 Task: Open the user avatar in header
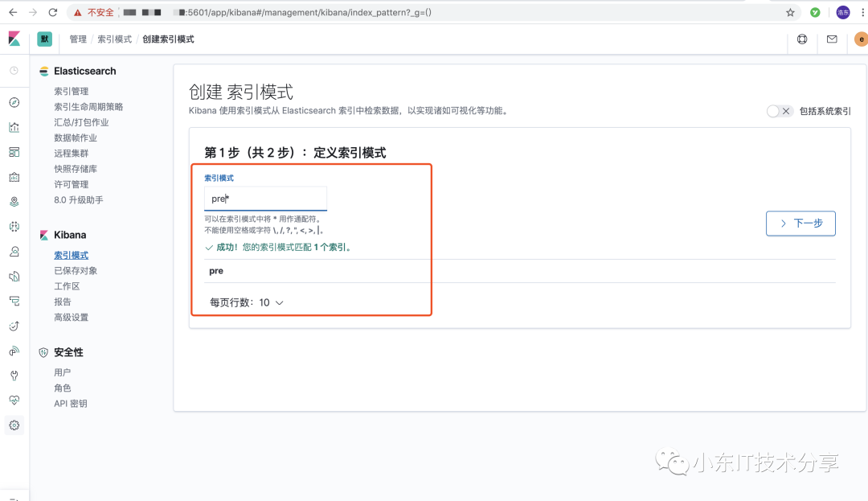point(861,39)
